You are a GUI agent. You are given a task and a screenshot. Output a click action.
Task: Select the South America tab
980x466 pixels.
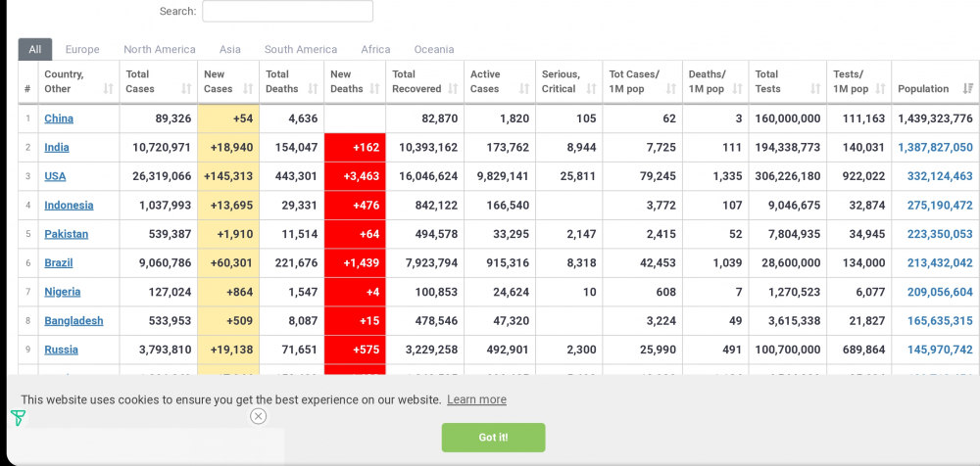click(x=300, y=50)
